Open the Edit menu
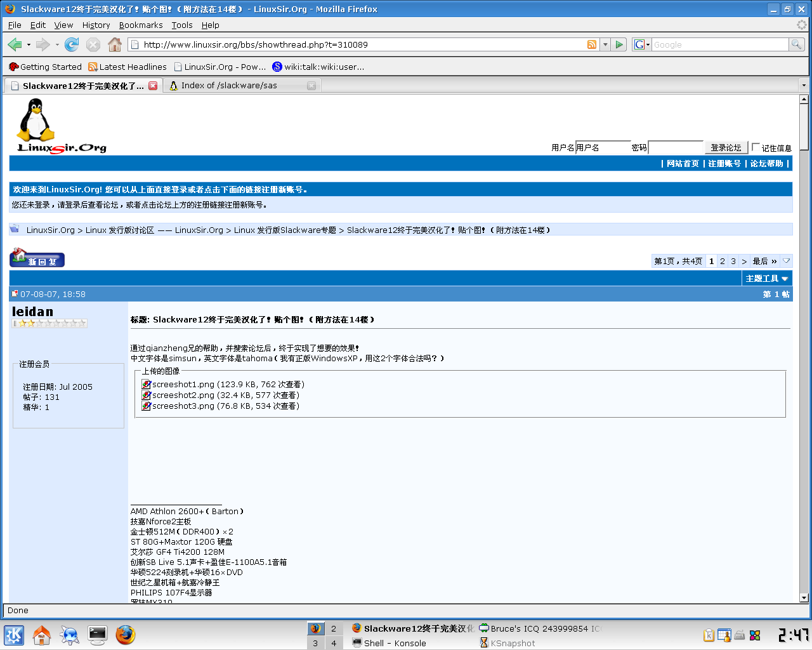 (38, 25)
